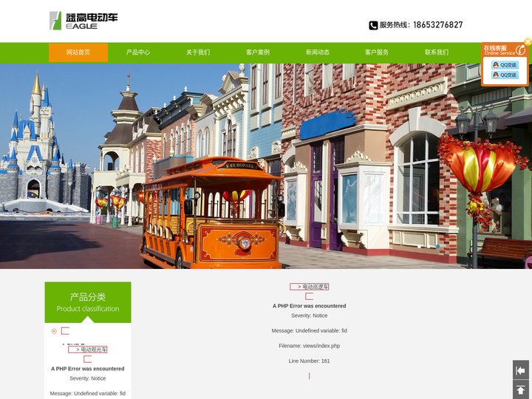Click the phone icon in online service header
Screen dimensions: 532x399
pyautogui.click(x=520, y=50)
